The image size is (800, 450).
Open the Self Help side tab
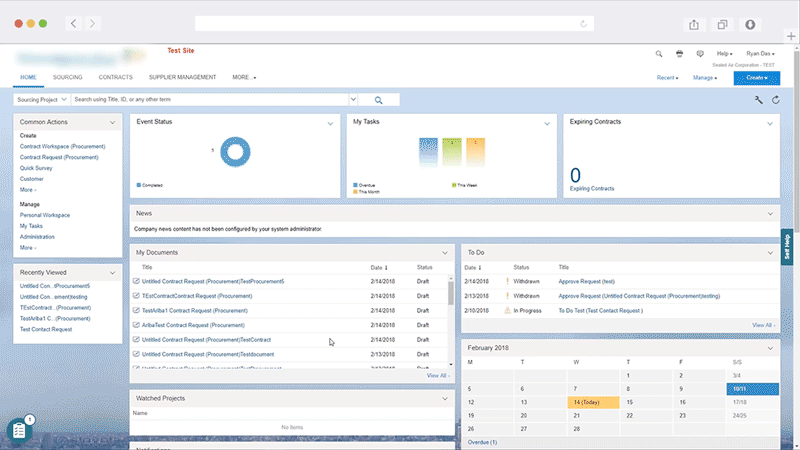(x=787, y=247)
